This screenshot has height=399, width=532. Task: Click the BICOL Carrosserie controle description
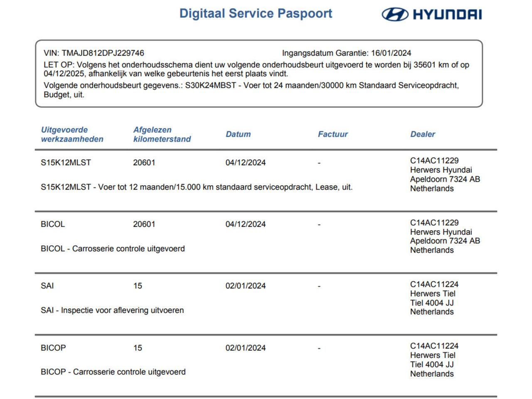113,249
